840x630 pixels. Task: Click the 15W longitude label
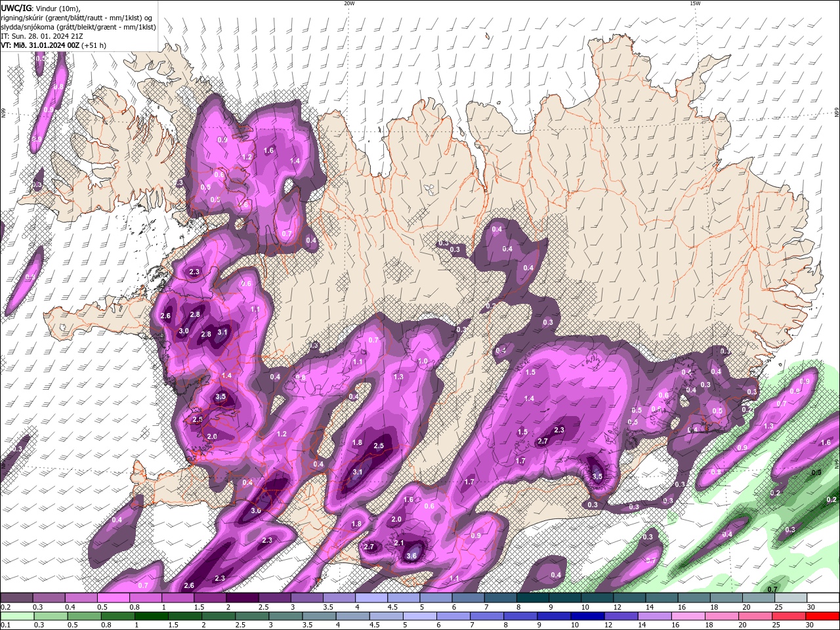tap(695, 3)
